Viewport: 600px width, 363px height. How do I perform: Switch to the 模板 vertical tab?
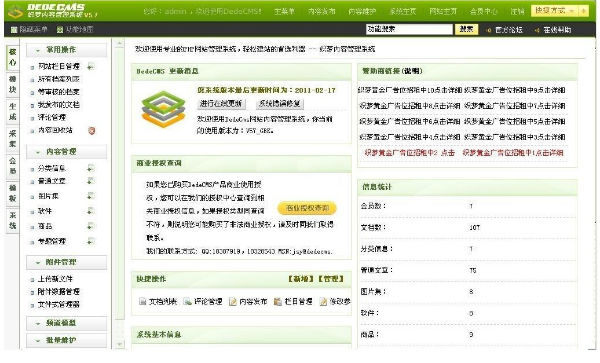tap(12, 193)
